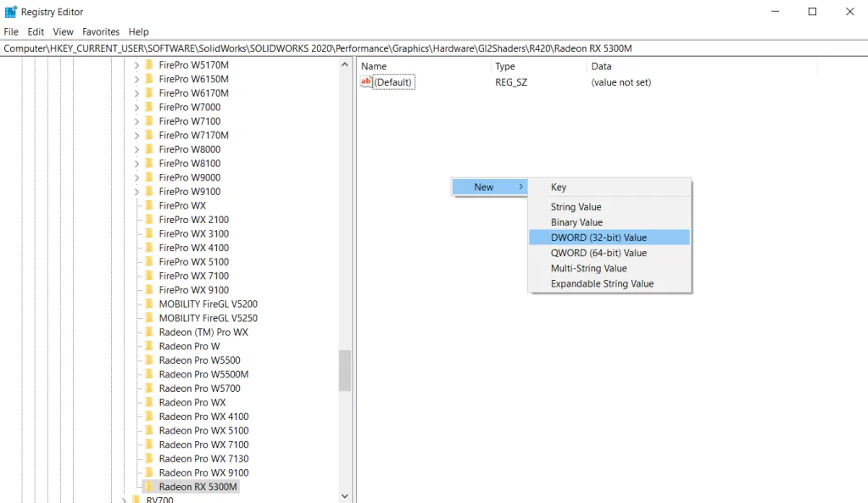
Task: Click the registry path address bar
Action: tap(434, 48)
